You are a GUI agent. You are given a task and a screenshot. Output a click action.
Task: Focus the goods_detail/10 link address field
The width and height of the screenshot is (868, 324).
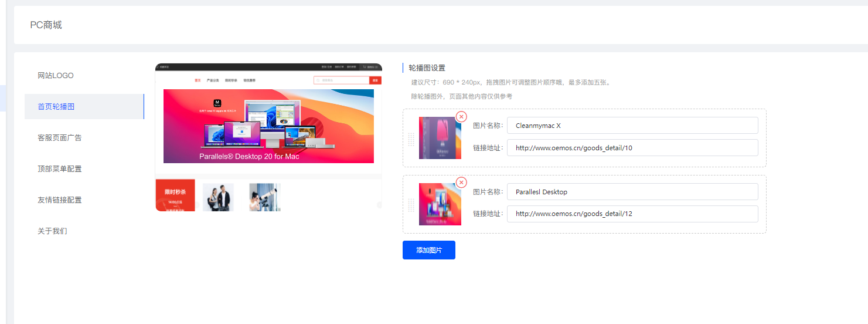632,148
